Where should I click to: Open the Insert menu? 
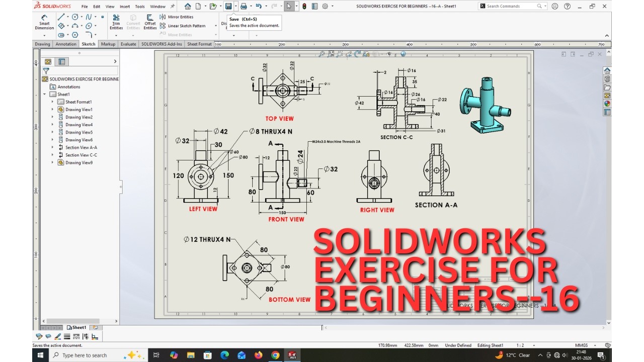125,7
